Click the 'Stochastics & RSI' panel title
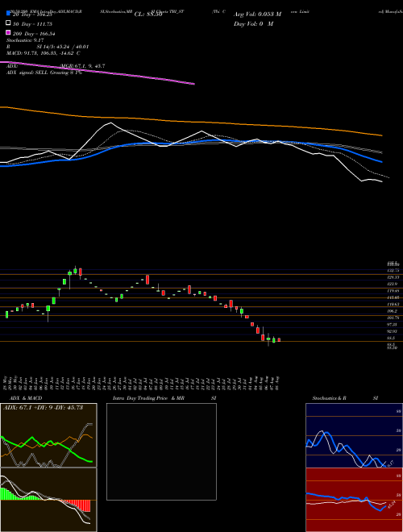The width and height of the screenshot is (403, 532). [x=345, y=398]
